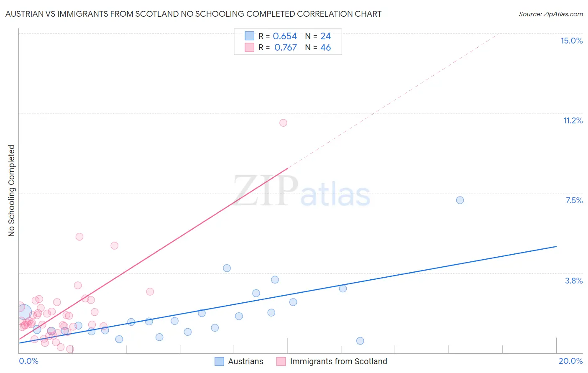Open the Source: ZipAtlas.com link
Screen dimensions: 588x373
click(551, 14)
